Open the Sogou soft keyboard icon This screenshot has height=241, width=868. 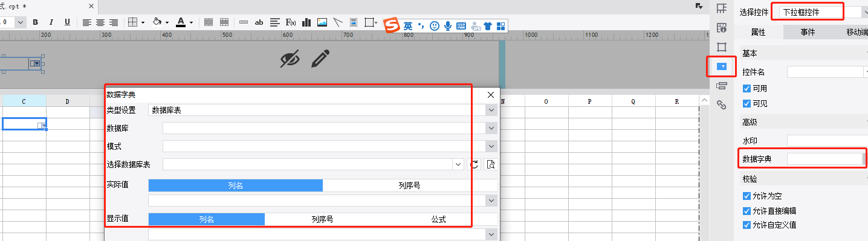461,26
